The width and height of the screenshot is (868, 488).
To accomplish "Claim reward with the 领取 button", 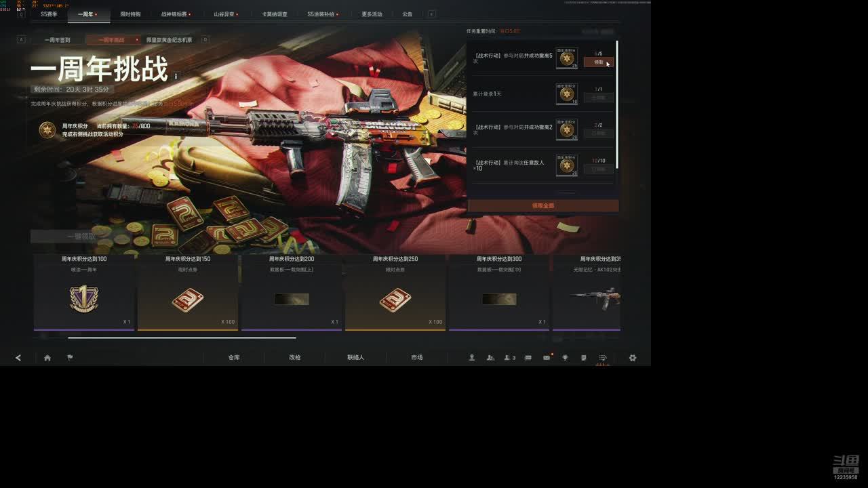I will 599,62.
